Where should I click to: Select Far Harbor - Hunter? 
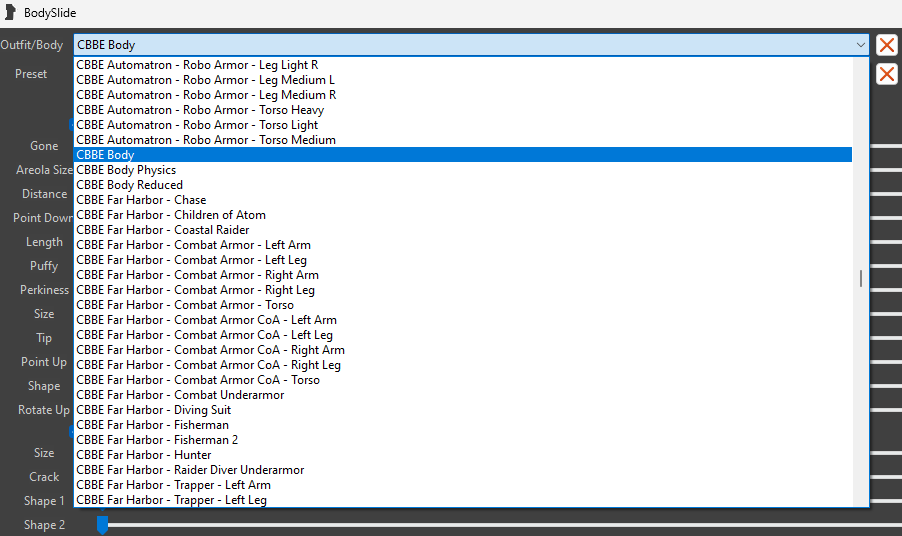[x=463, y=454]
